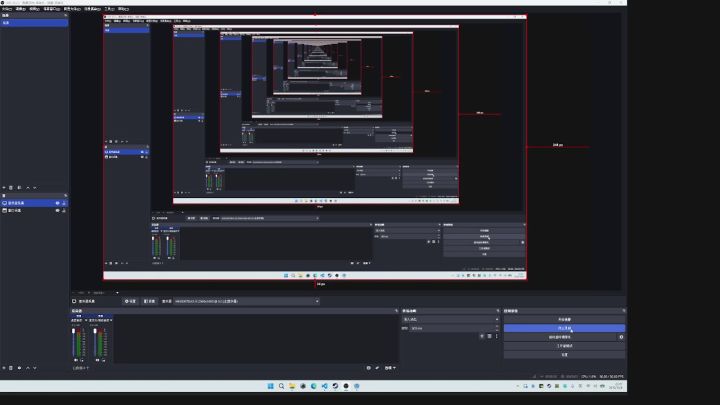This screenshot has width=720, height=405.
Task: Open taskbar Search icon
Action: point(281,386)
